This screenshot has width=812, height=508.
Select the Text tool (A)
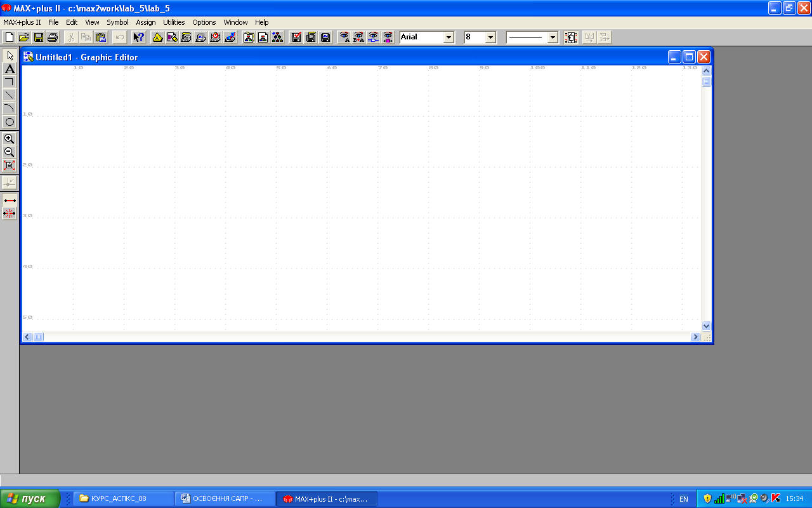[x=10, y=69]
